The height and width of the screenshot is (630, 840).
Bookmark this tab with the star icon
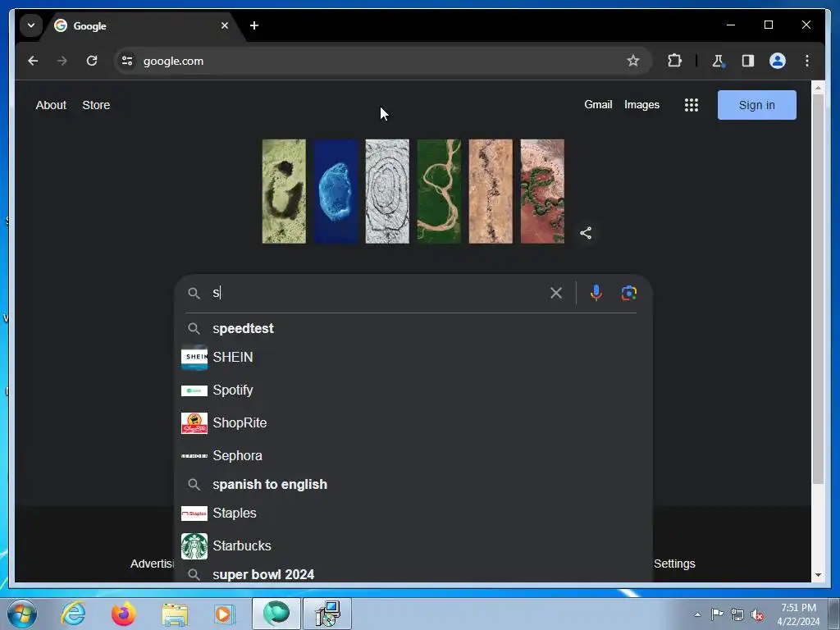(x=633, y=61)
